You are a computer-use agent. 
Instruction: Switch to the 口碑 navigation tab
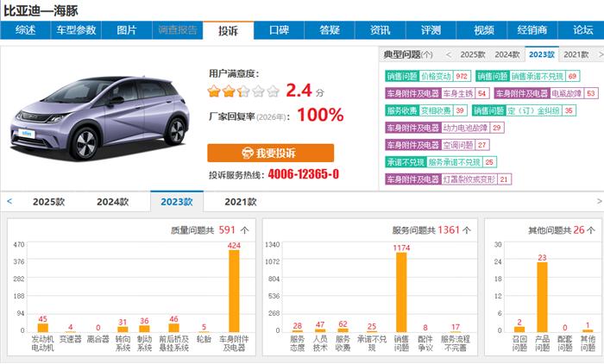pos(278,30)
